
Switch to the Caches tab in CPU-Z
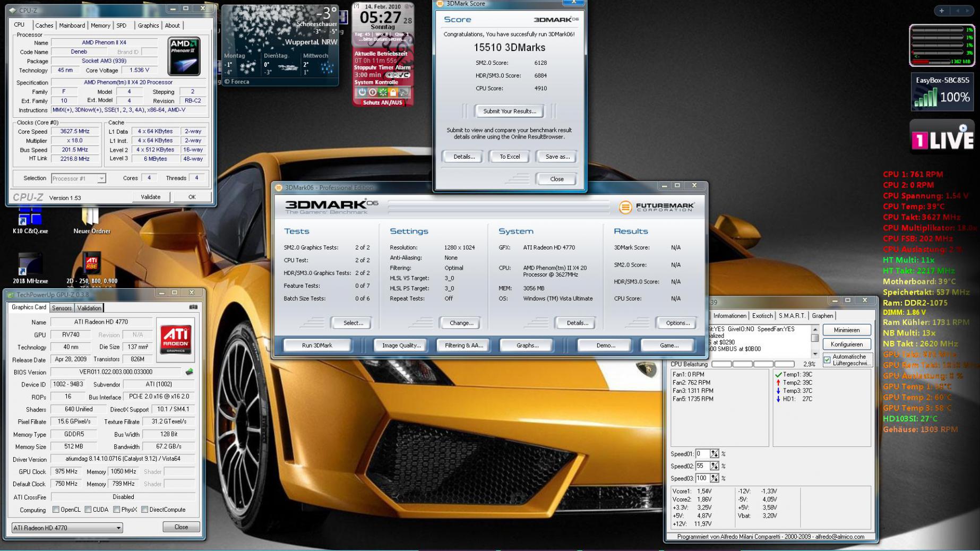(44, 25)
